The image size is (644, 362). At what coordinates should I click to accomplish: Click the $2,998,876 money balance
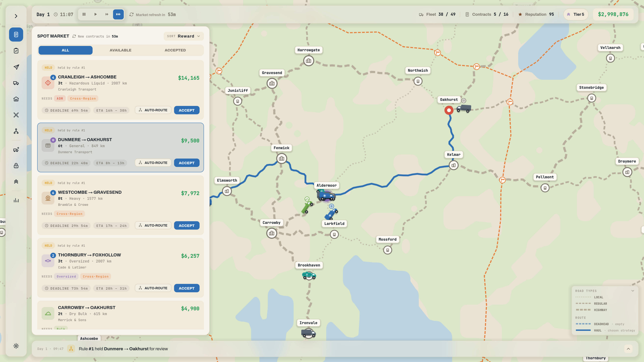pos(613,14)
